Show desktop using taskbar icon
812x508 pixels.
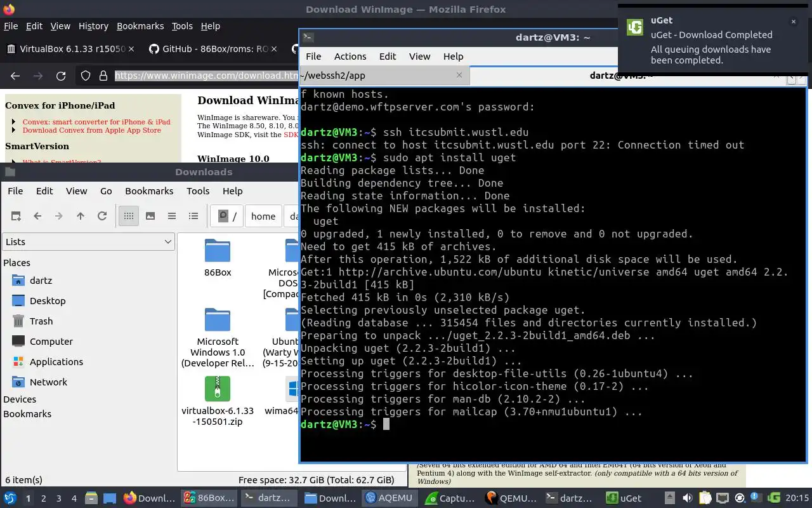tap(110, 498)
